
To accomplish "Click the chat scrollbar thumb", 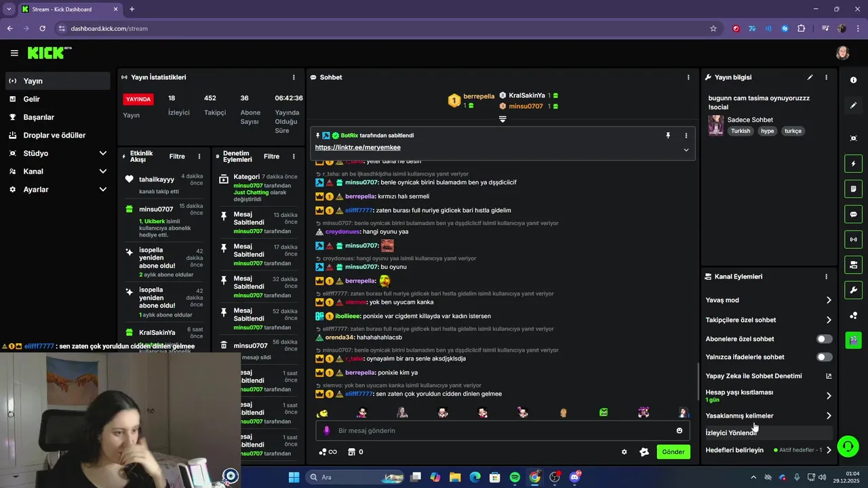I will coord(699,383).
